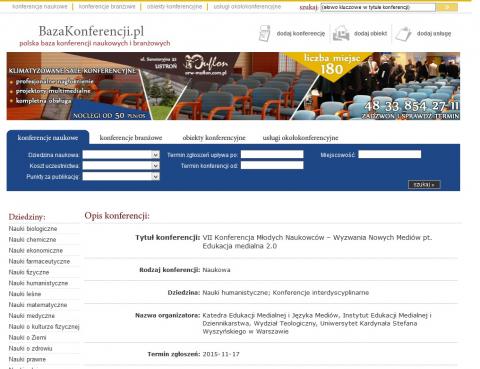Click the 'dodaj obiekt' building icon
Viewport: 480px width, 369px height.
pos(341,33)
